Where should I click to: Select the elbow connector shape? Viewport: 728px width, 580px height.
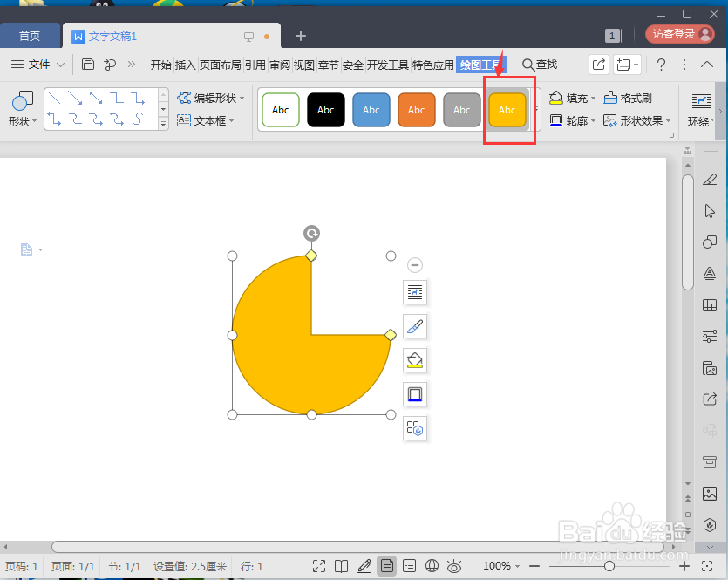point(117,98)
